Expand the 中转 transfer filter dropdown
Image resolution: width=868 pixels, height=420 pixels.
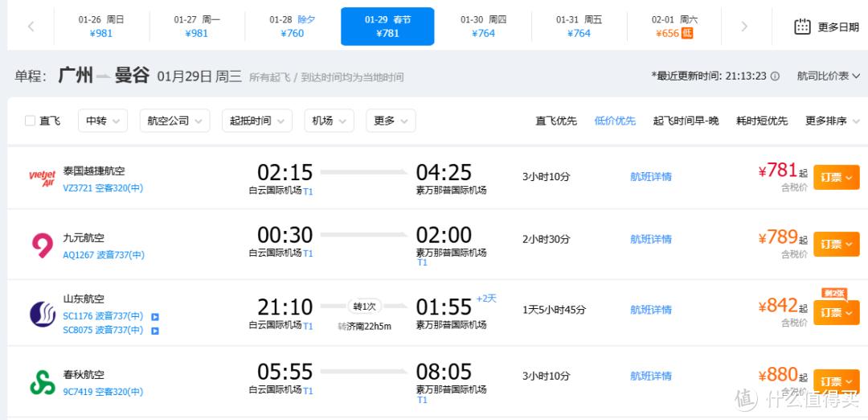coord(102,121)
